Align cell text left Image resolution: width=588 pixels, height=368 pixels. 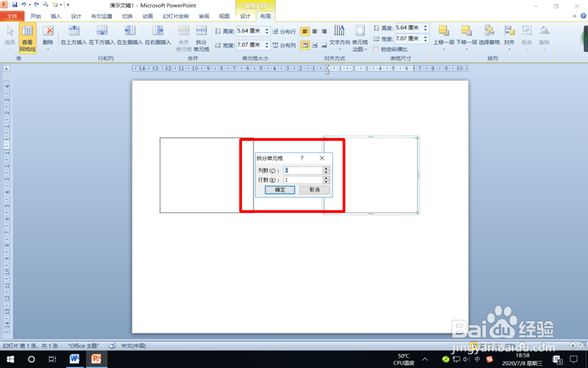click(305, 31)
